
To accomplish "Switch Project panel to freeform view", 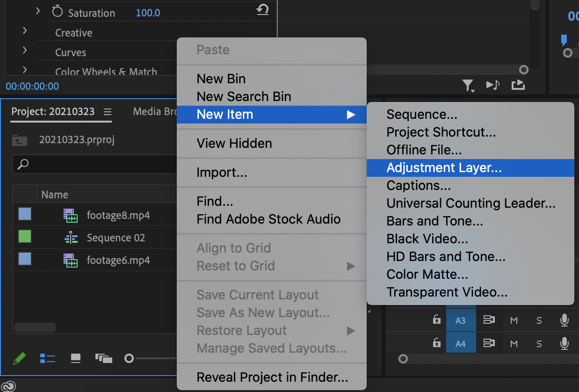I will 104,358.
